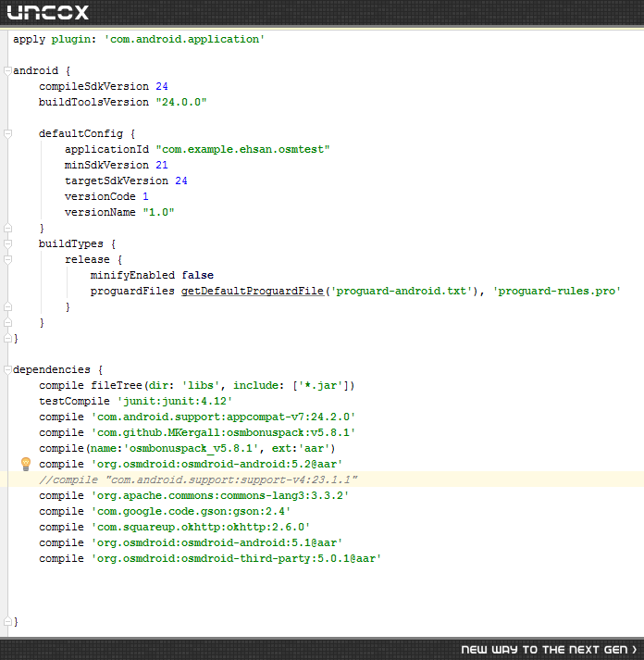The width and height of the screenshot is (644, 660).
Task: Click versionCode value 1
Action: (145, 196)
